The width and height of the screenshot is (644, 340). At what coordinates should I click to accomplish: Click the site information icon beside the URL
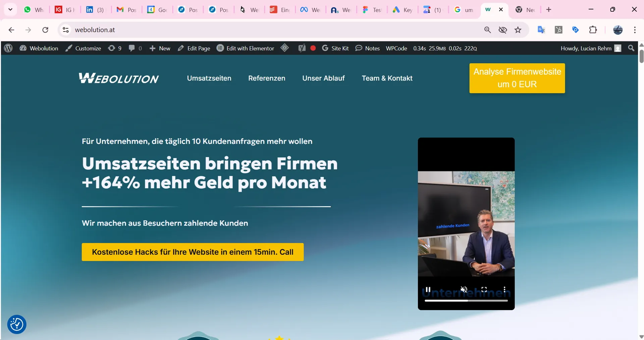(x=66, y=30)
